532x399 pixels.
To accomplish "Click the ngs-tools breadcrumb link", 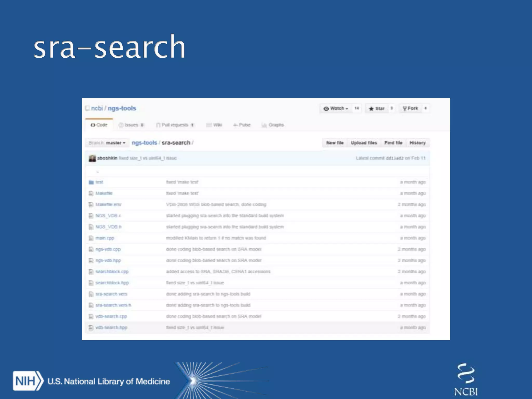I will (144, 143).
